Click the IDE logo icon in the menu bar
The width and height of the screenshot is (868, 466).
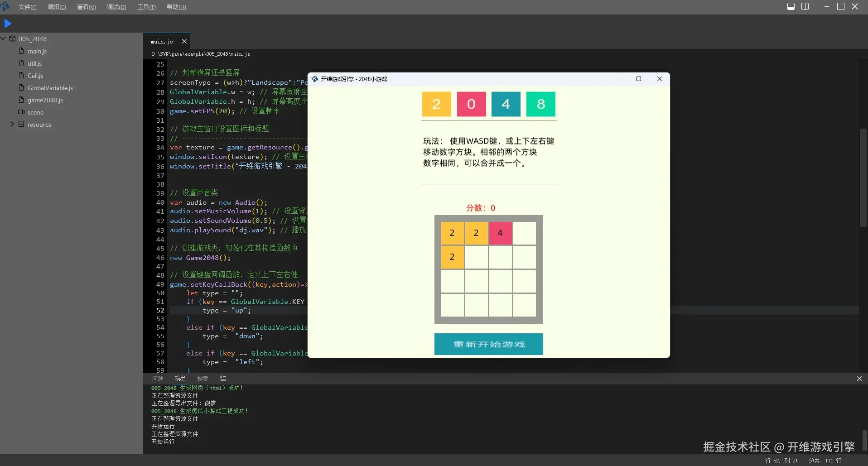click(x=5, y=6)
